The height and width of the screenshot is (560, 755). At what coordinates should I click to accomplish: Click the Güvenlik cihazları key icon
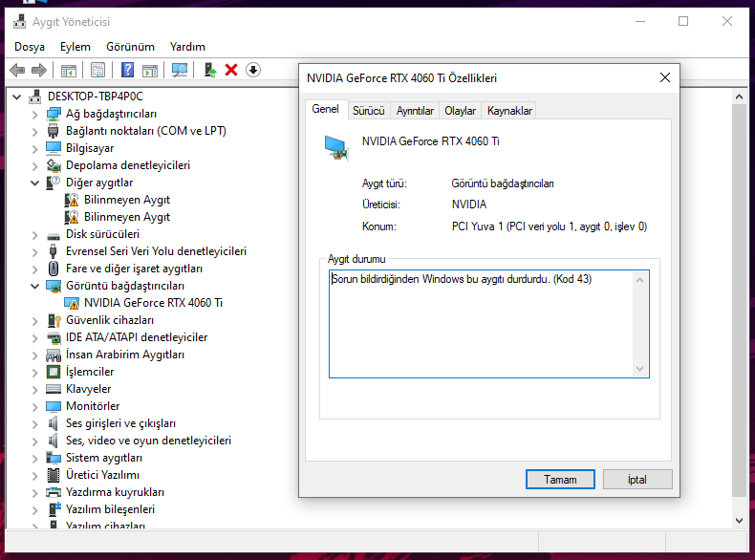pyautogui.click(x=54, y=320)
